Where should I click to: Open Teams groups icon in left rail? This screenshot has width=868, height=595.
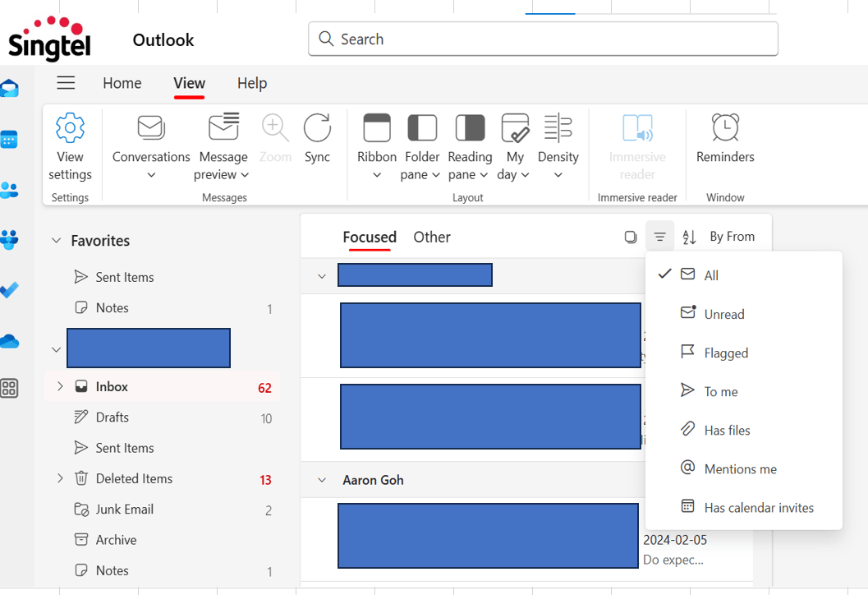(x=9, y=240)
